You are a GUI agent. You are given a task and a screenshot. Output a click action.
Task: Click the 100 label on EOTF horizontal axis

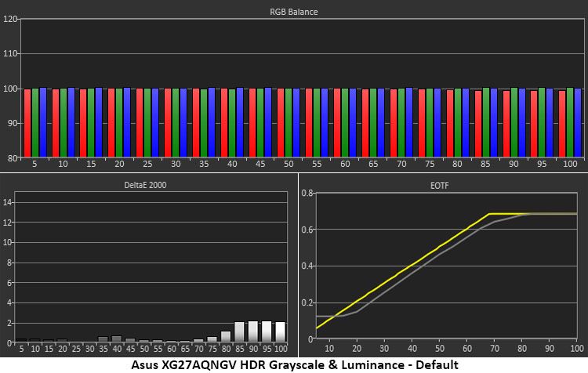click(x=577, y=349)
